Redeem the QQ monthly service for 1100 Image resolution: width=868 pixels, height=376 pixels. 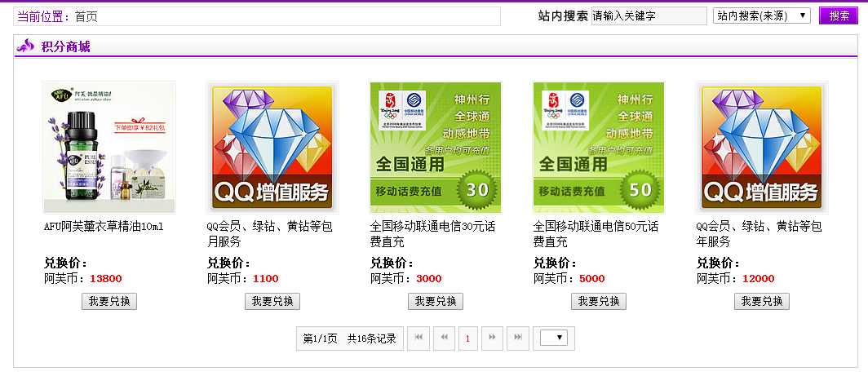pyautogui.click(x=272, y=301)
